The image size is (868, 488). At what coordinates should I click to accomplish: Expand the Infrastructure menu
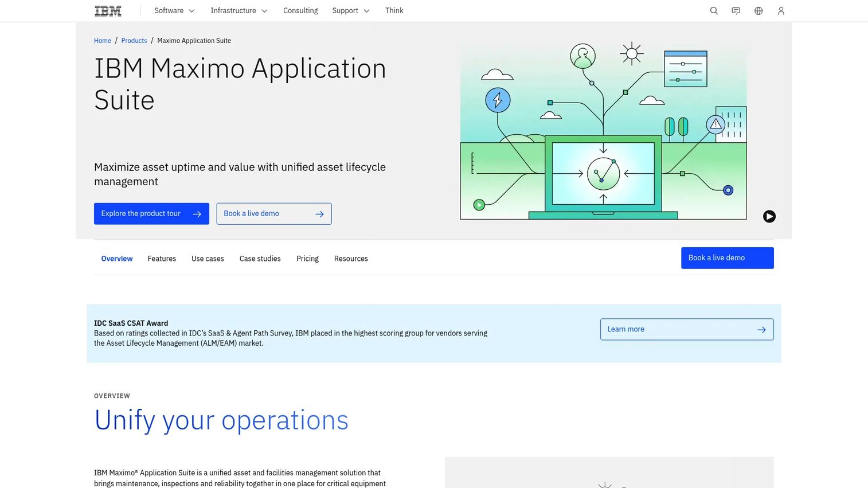coord(238,11)
